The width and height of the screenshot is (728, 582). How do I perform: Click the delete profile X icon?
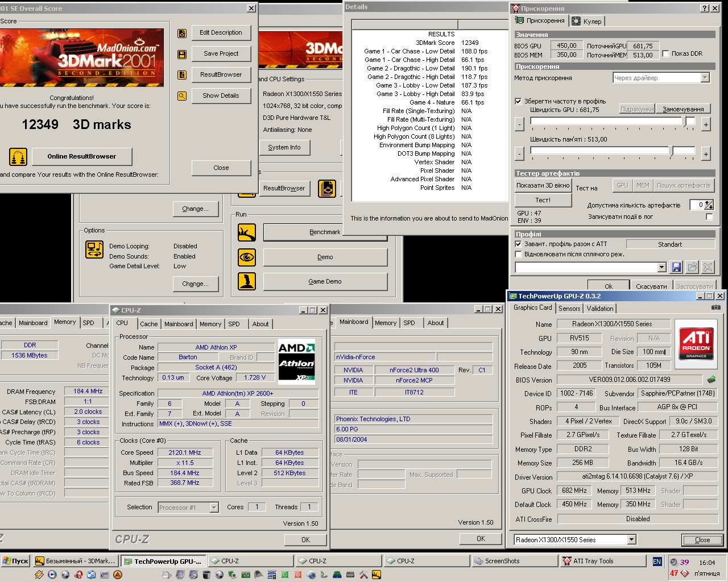[708, 267]
